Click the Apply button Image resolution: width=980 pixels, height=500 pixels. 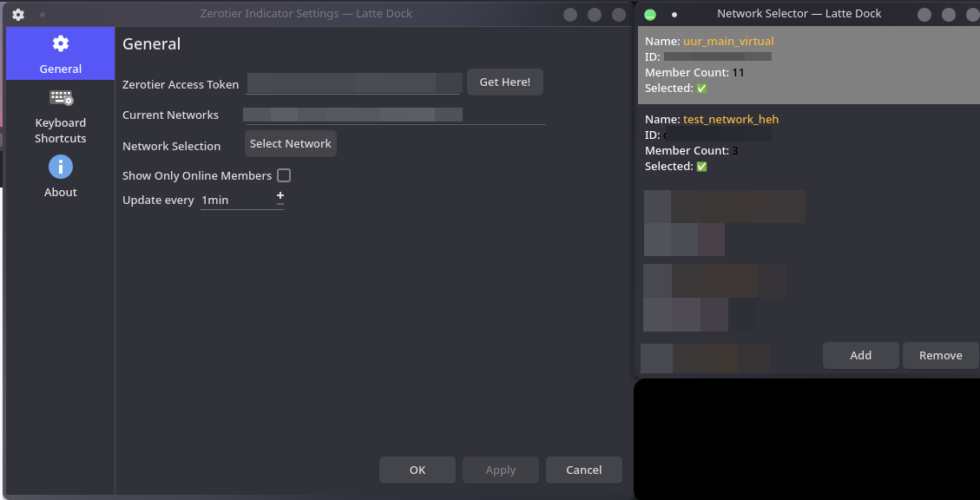coord(501,470)
